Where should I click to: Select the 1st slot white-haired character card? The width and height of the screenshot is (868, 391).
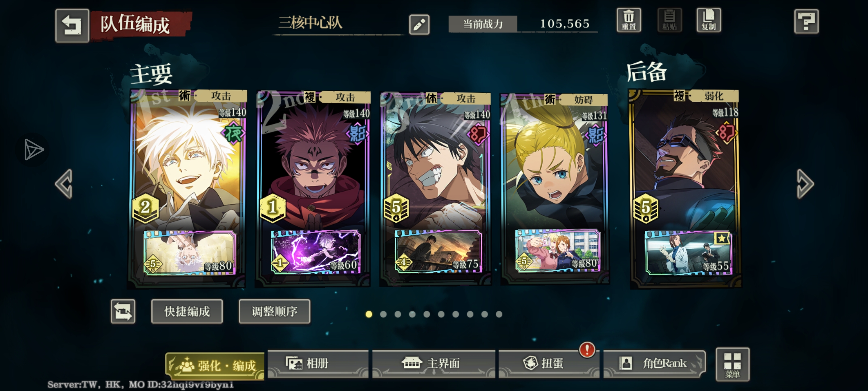[188, 188]
